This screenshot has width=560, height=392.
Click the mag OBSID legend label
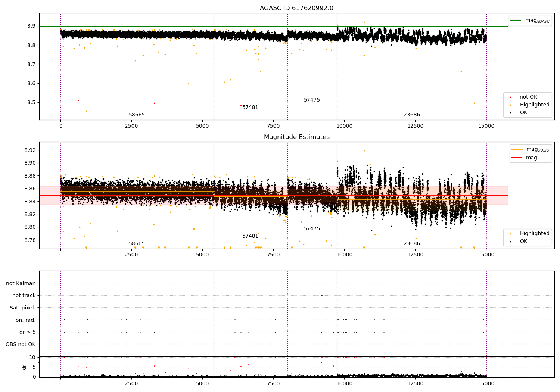pyautogui.click(x=538, y=149)
